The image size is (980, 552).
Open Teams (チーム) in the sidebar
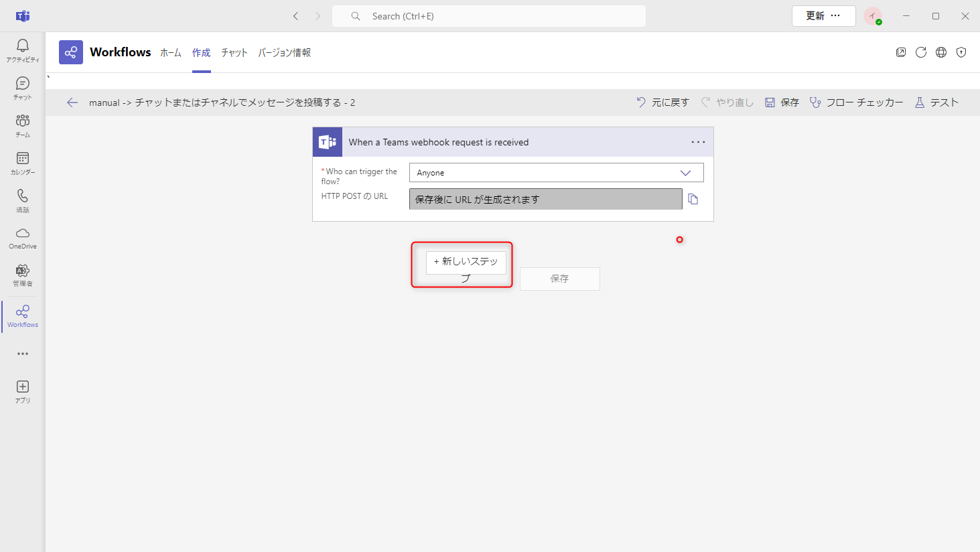[23, 126]
